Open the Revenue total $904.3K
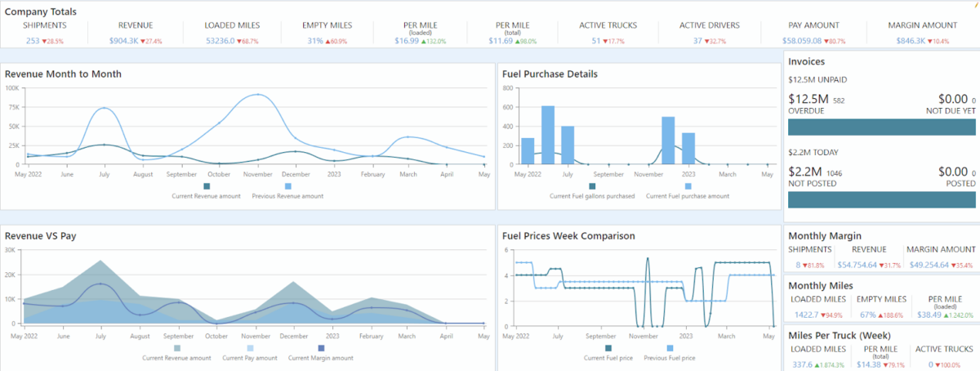Screen dimensions: 980x371 coord(122,40)
